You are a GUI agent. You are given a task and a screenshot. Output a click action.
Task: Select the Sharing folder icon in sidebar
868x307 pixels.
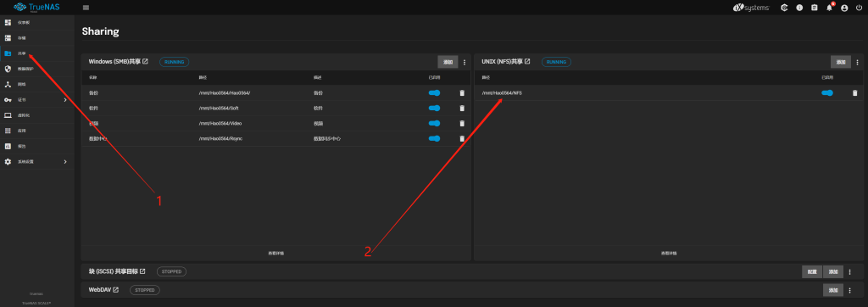pos(8,53)
